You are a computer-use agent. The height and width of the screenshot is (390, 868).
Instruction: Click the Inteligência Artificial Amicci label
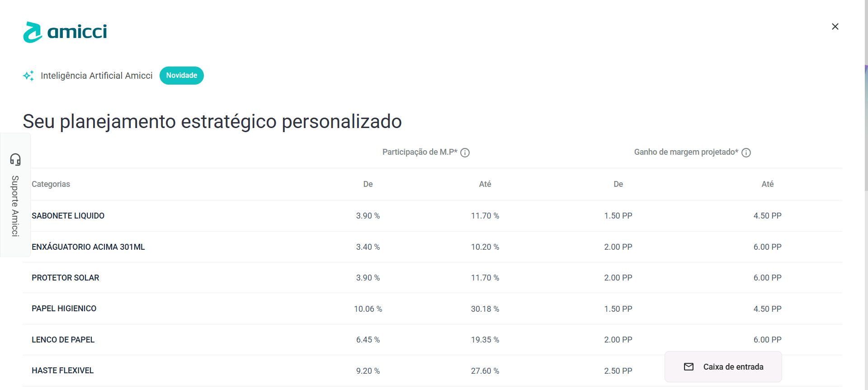point(96,76)
